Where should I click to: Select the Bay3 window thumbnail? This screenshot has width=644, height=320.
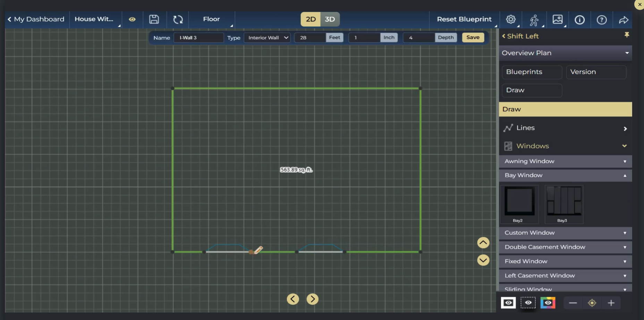click(x=564, y=204)
